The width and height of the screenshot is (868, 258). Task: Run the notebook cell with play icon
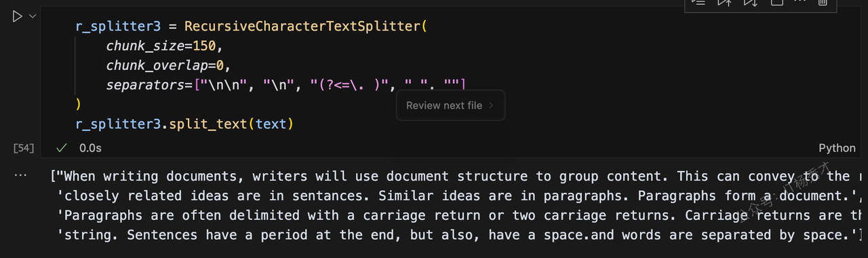17,16
